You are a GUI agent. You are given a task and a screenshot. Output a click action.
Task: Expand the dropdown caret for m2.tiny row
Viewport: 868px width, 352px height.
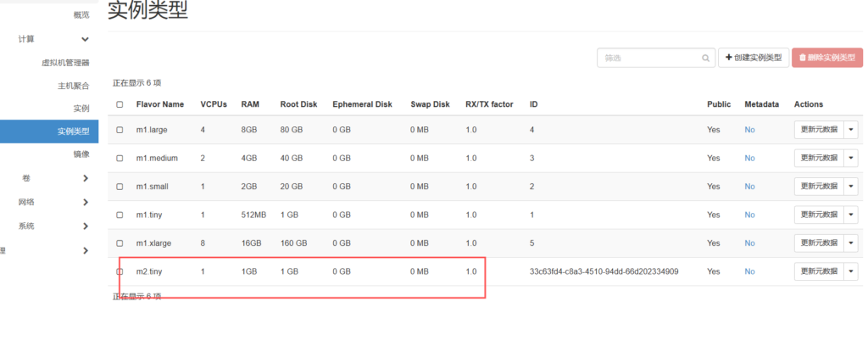(850, 271)
